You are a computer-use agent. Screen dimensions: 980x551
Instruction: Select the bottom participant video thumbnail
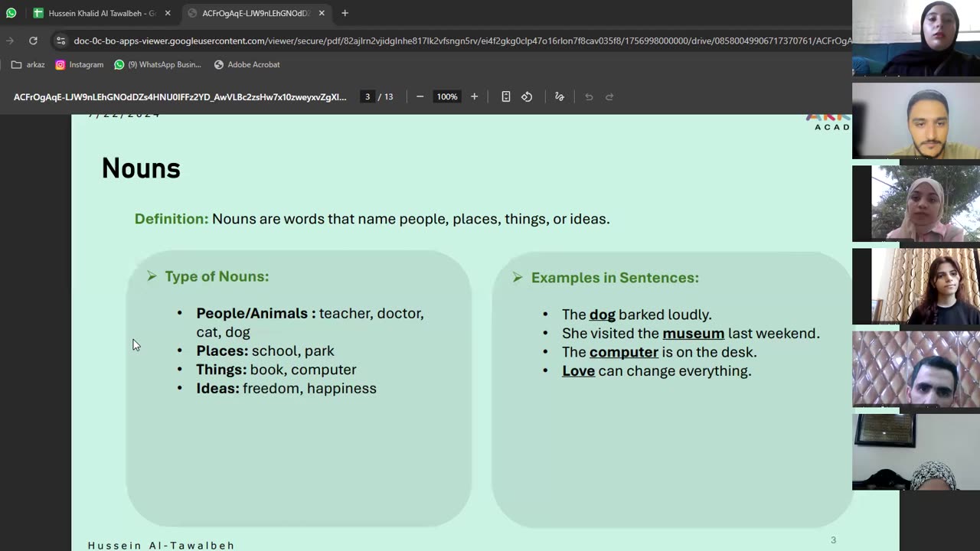(x=916, y=452)
